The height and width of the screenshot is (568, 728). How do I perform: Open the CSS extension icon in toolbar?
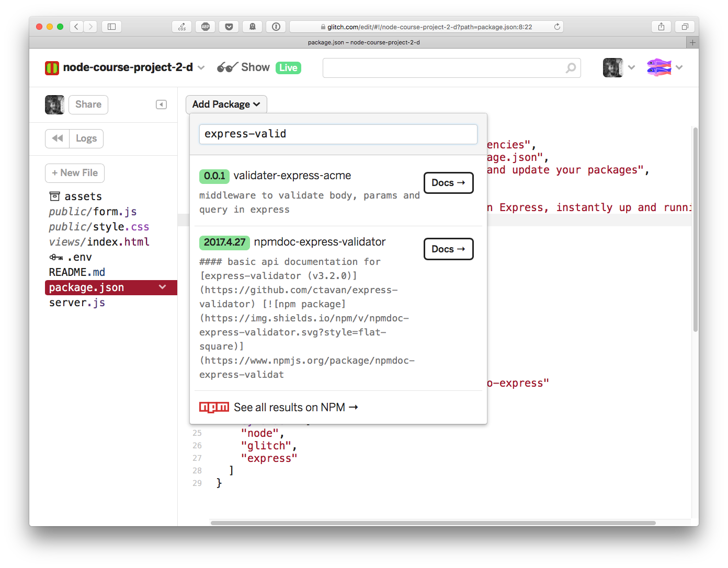tap(181, 27)
